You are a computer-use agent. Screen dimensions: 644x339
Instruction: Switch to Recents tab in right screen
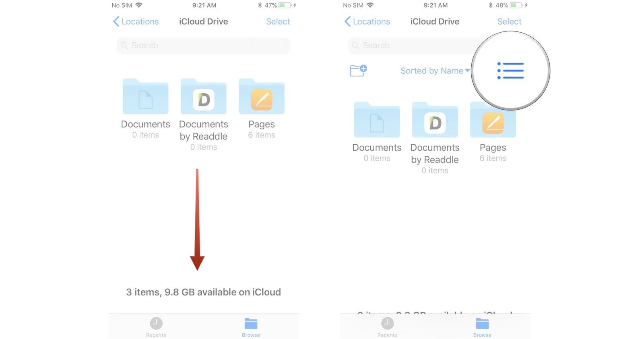pyautogui.click(x=387, y=327)
